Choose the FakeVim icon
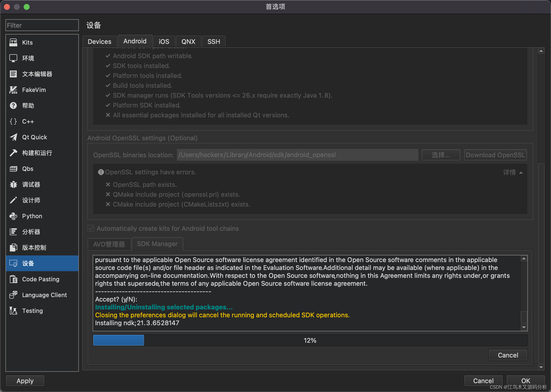This screenshot has width=551, height=392. (x=13, y=90)
